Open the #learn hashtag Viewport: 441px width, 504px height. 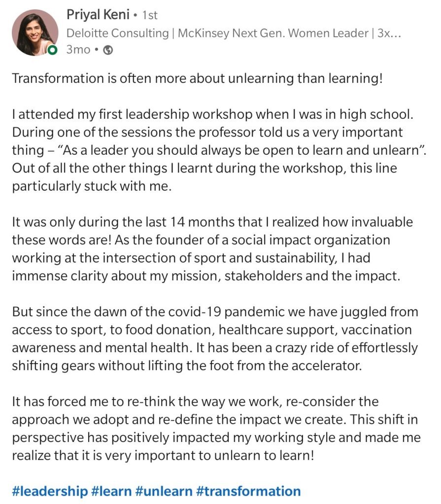point(112,491)
